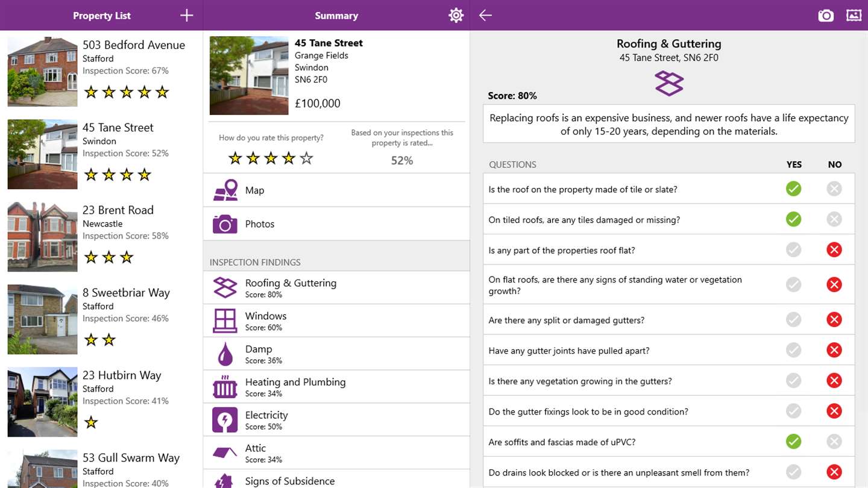This screenshot has width=868, height=488.
Task: Click the Roofing & Guttering icon in findings
Action: 225,287
